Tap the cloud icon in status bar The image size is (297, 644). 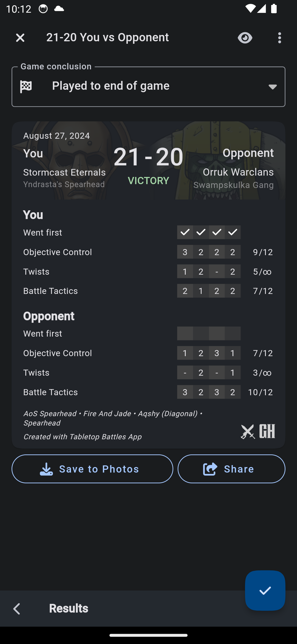coord(59,9)
